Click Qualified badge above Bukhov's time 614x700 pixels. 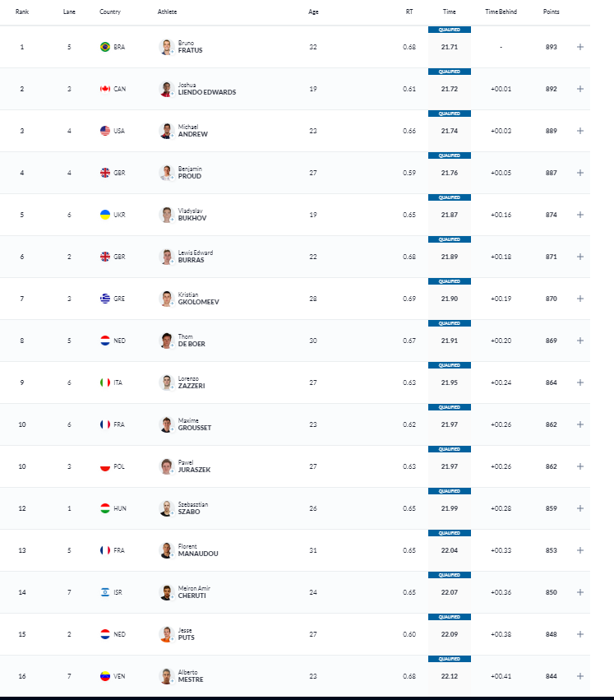coord(449,197)
